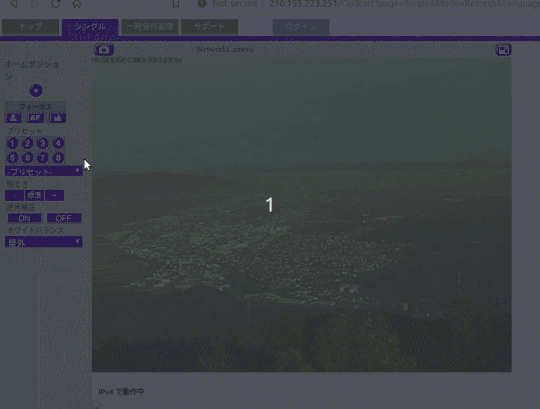
Task: Turn backlight compensation OFF
Action: pyautogui.click(x=64, y=218)
